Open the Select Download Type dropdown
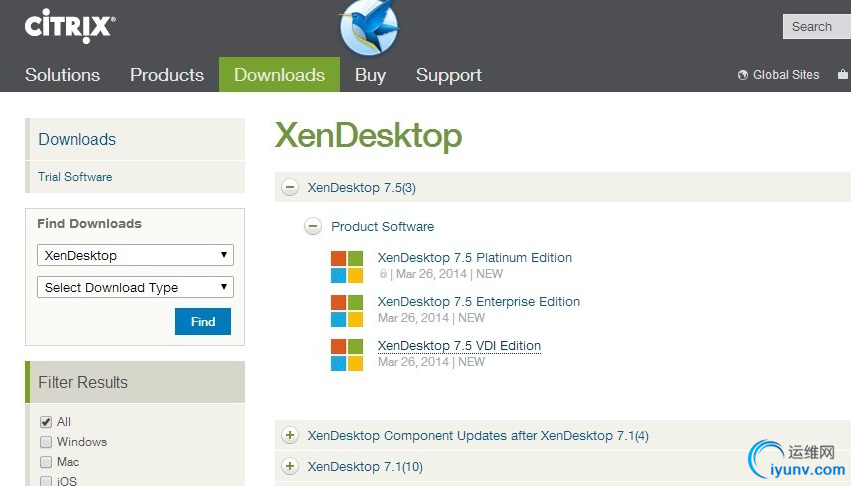Screen dimensions: 851x486 tap(135, 287)
